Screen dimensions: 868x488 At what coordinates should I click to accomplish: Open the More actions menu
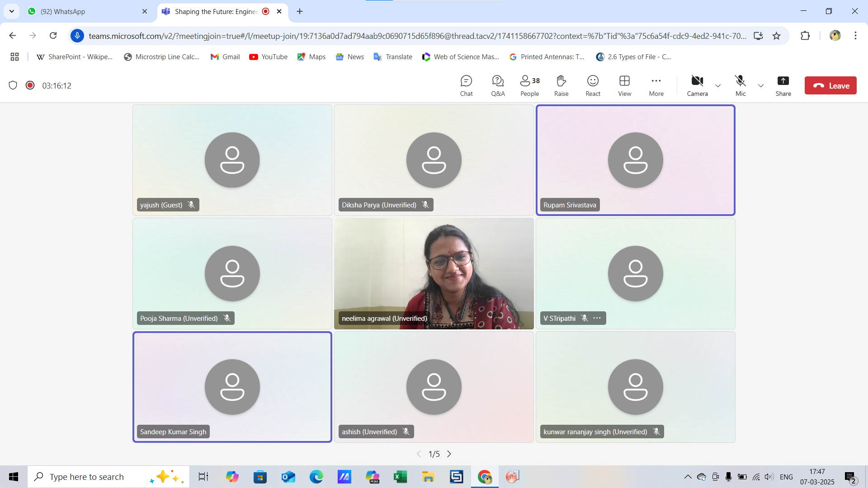(x=656, y=85)
